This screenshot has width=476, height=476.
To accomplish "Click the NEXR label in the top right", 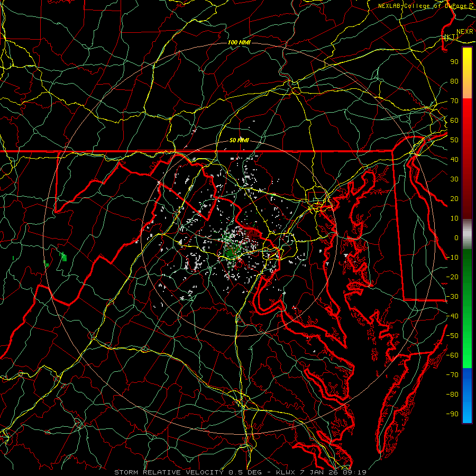I will (464, 32).
